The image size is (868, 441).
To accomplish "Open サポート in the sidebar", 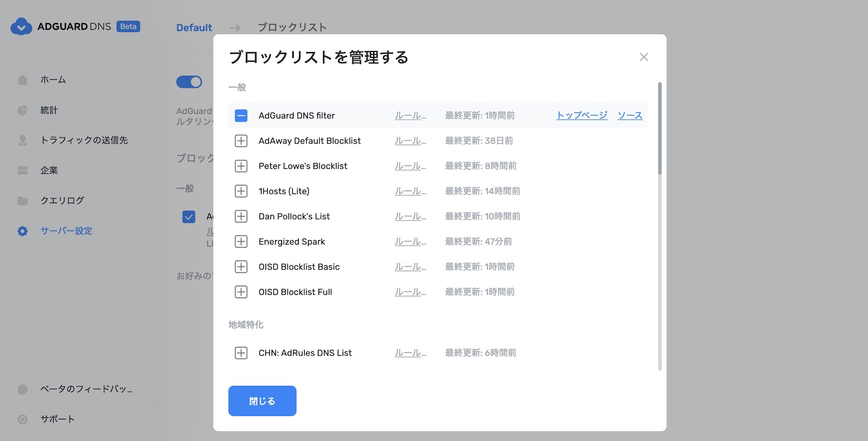I will point(57,419).
